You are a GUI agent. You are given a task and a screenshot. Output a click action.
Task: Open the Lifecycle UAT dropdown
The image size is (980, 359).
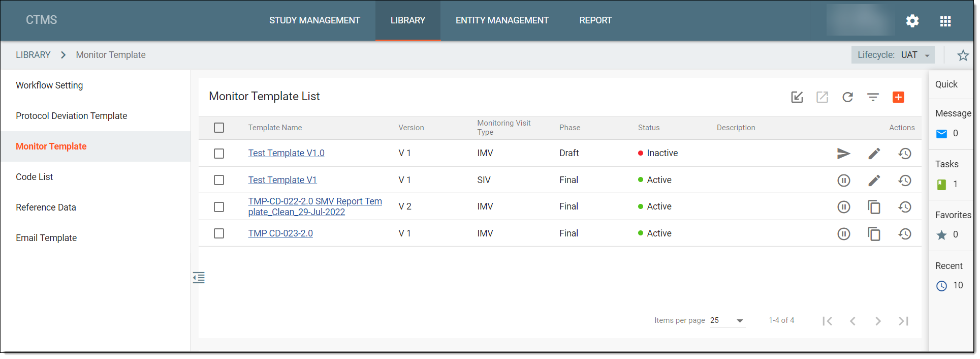coord(893,55)
